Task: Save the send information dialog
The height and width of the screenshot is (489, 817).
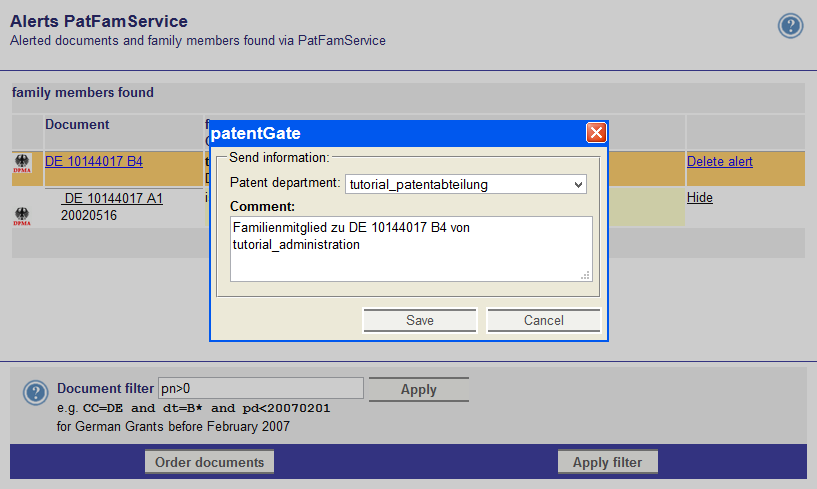Action: (419, 320)
